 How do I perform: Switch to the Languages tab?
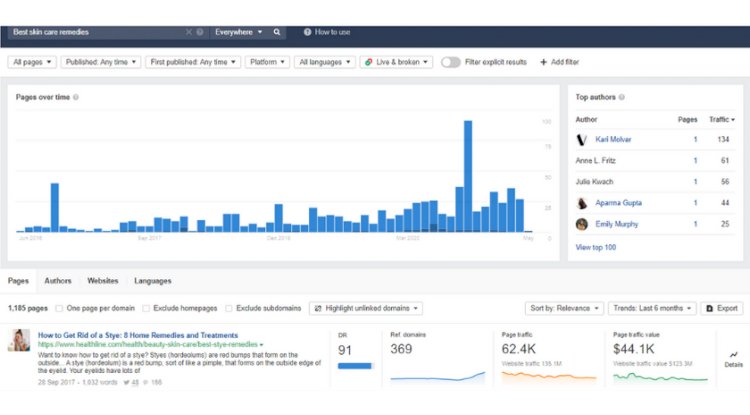(153, 281)
